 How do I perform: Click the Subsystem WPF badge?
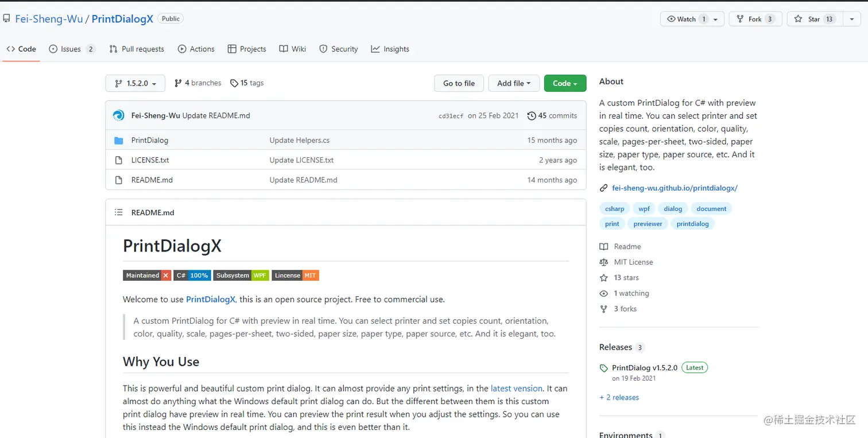(241, 276)
